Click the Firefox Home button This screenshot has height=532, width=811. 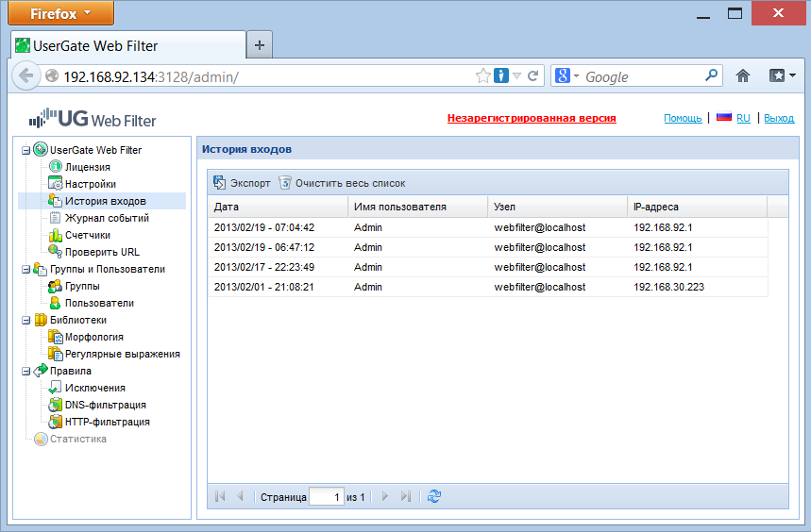point(743,75)
